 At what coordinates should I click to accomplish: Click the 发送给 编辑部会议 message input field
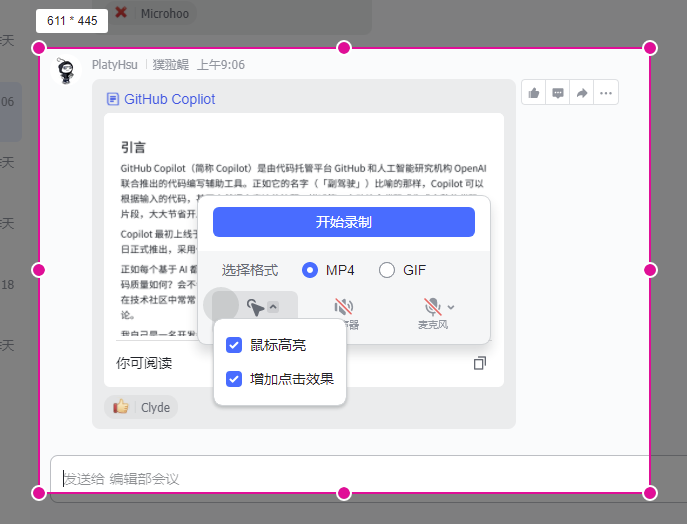pyautogui.click(x=368, y=479)
